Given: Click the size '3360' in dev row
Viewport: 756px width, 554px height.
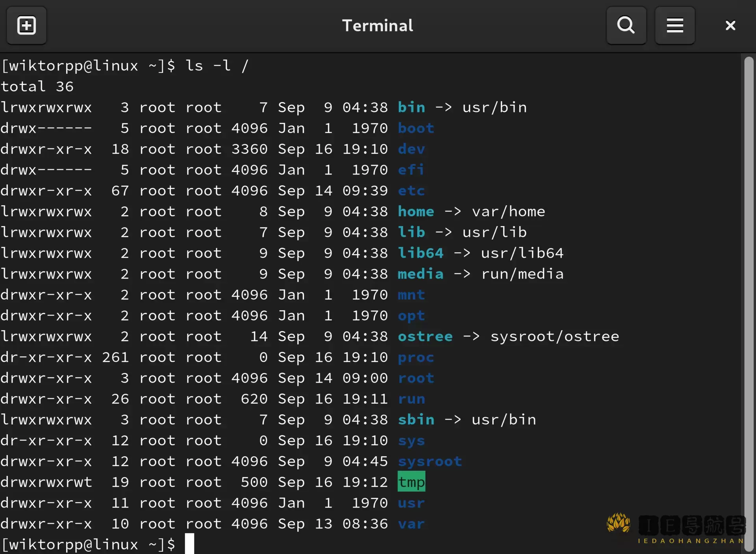Looking at the screenshot, I should [x=250, y=149].
